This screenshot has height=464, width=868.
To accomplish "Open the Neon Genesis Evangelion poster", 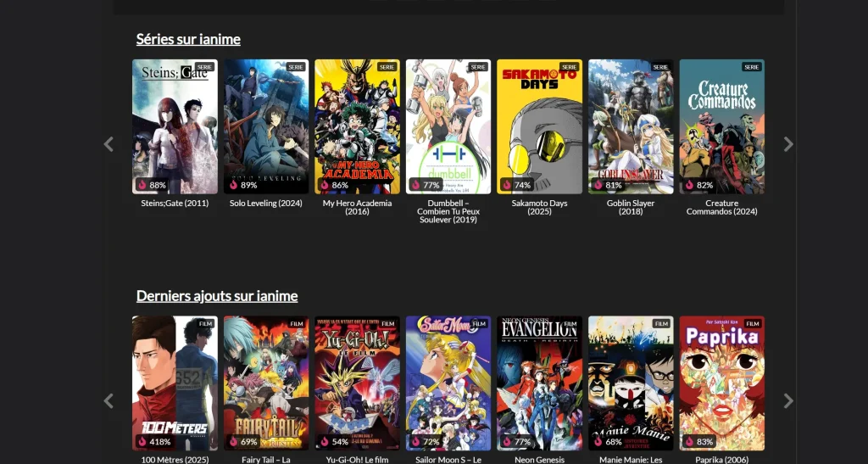I will pyautogui.click(x=540, y=383).
